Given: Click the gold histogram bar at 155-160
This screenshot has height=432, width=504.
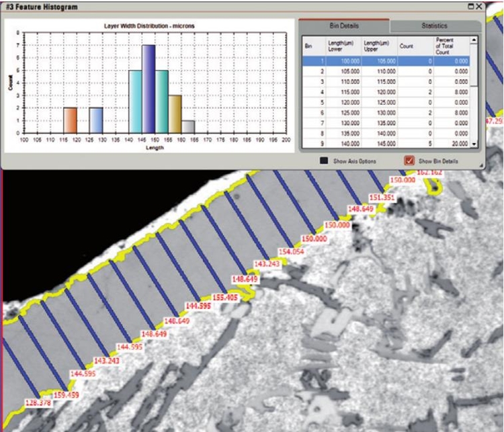Looking at the screenshot, I should tap(175, 114).
